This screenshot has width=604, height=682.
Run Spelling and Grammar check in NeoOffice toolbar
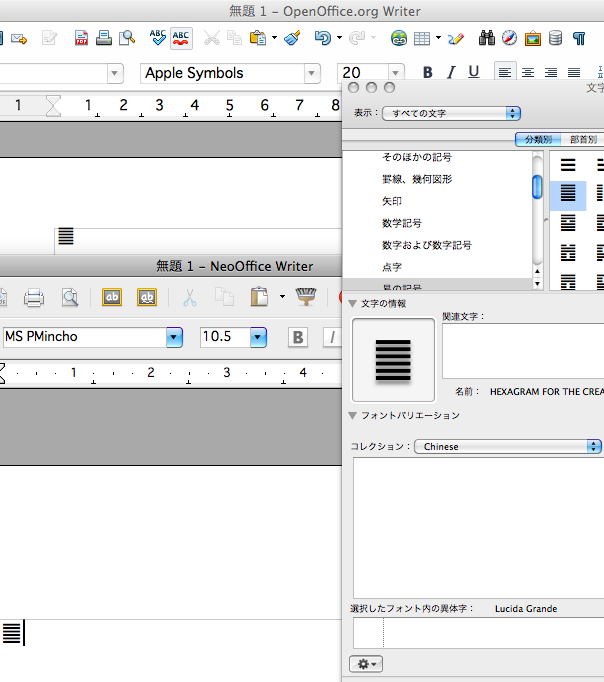click(112, 297)
